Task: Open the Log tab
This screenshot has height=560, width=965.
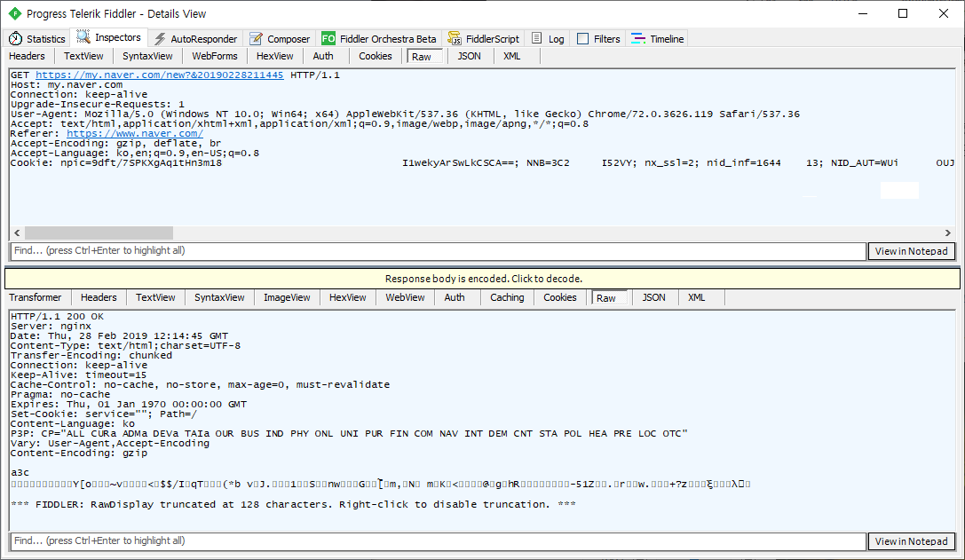Action: 548,39
